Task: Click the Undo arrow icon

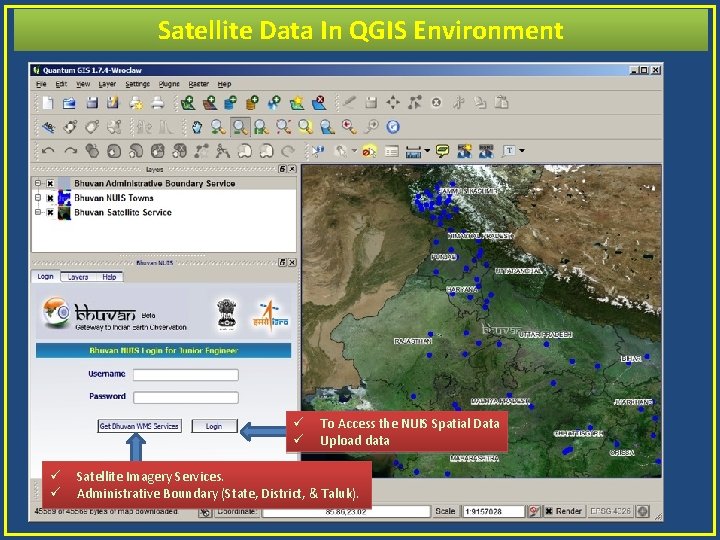Action: [48, 151]
